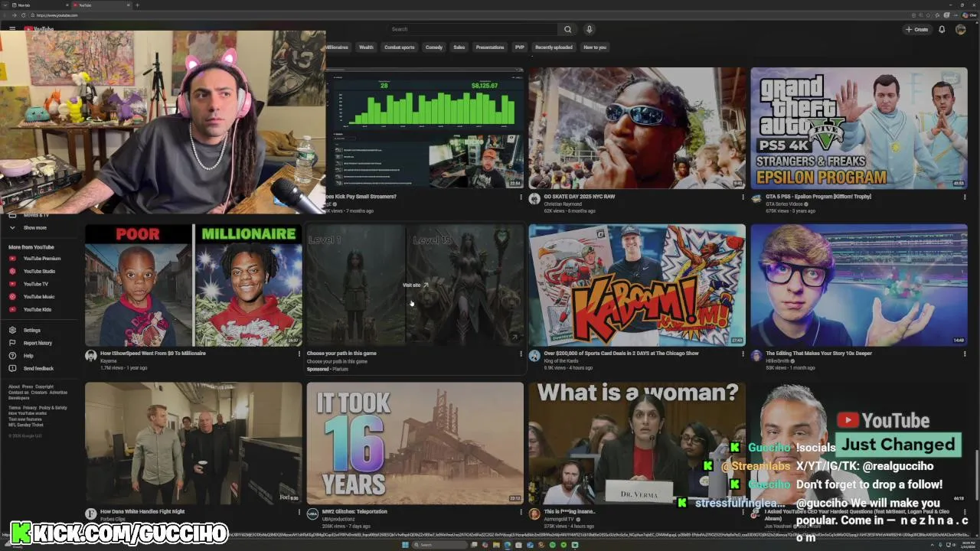The width and height of the screenshot is (980, 551).
Task: Open options menu for sponsored game ad
Action: 520,354
